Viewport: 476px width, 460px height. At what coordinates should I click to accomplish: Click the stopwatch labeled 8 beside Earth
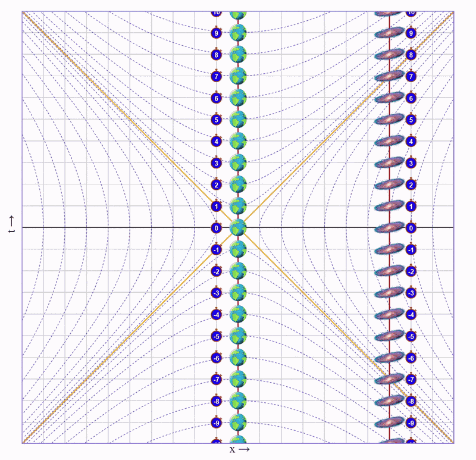217,54
